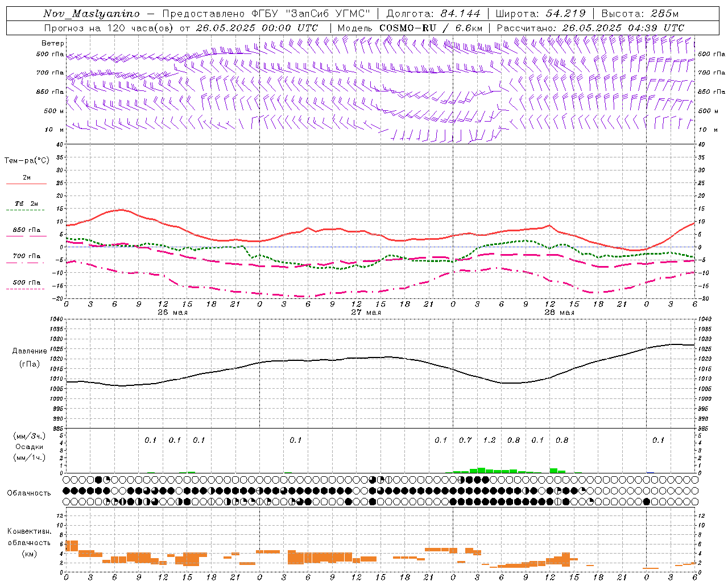The image size is (728, 582).
Task: Click the (мм/1ч.) units label
Action: [30, 458]
